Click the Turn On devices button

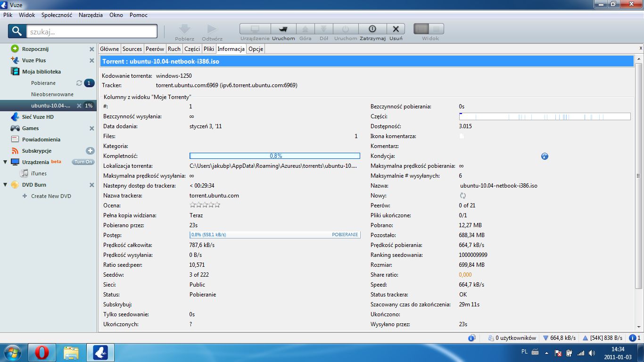[83, 162]
